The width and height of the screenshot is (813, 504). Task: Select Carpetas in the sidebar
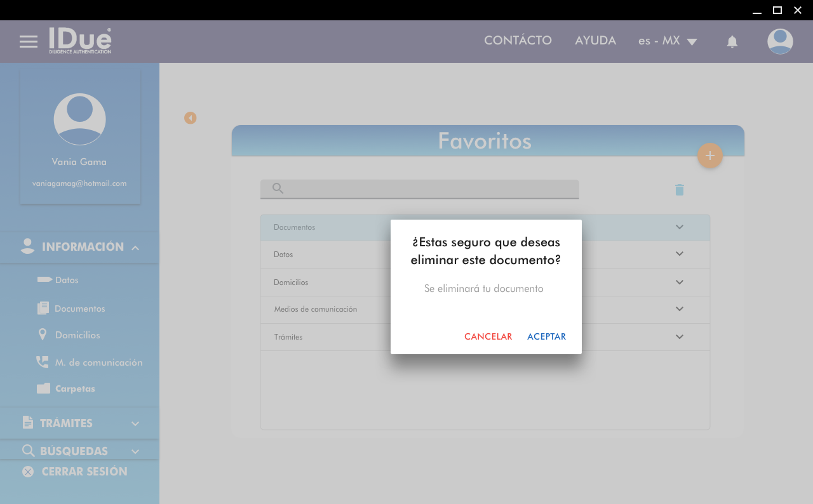[75, 388]
